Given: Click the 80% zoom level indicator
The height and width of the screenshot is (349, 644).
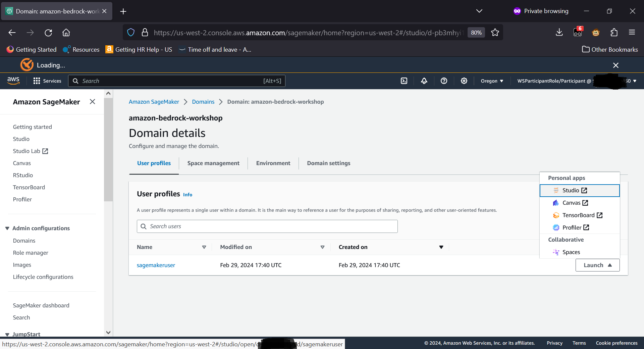Looking at the screenshot, I should pos(476,33).
